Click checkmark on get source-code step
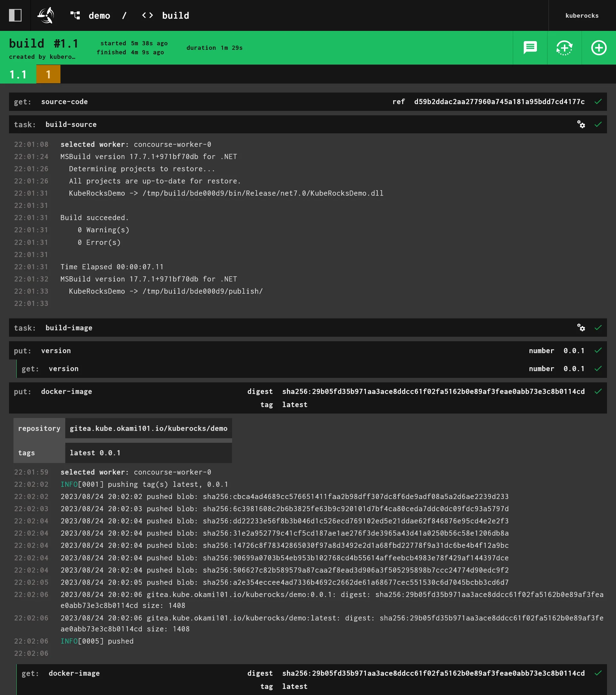This screenshot has width=616, height=695. (x=598, y=102)
